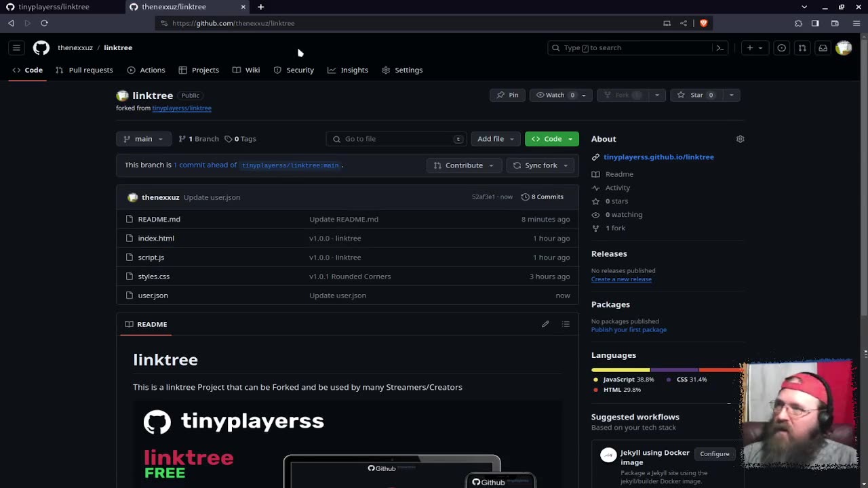Open the README.md file

click(159, 220)
